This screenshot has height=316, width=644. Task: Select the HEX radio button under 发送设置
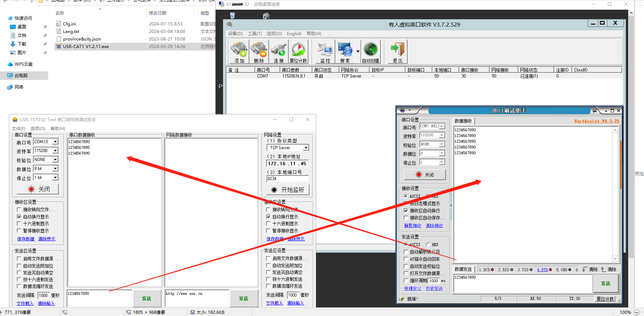pyautogui.click(x=428, y=245)
